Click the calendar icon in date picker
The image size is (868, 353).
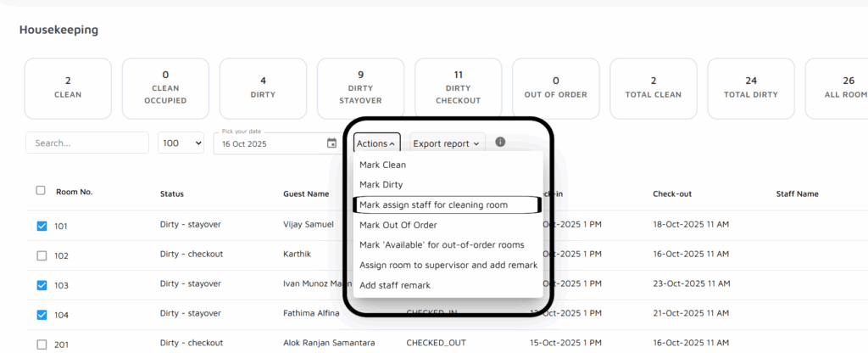click(331, 143)
